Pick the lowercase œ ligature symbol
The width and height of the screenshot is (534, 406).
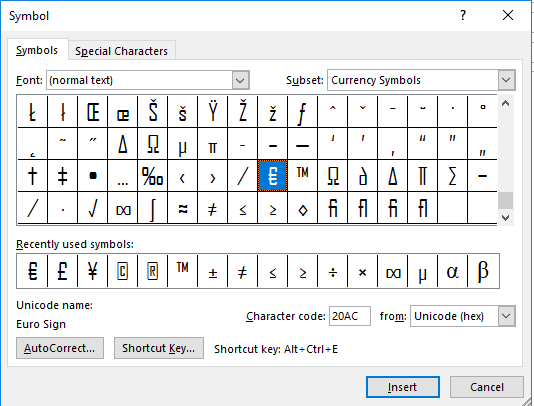[x=123, y=112]
